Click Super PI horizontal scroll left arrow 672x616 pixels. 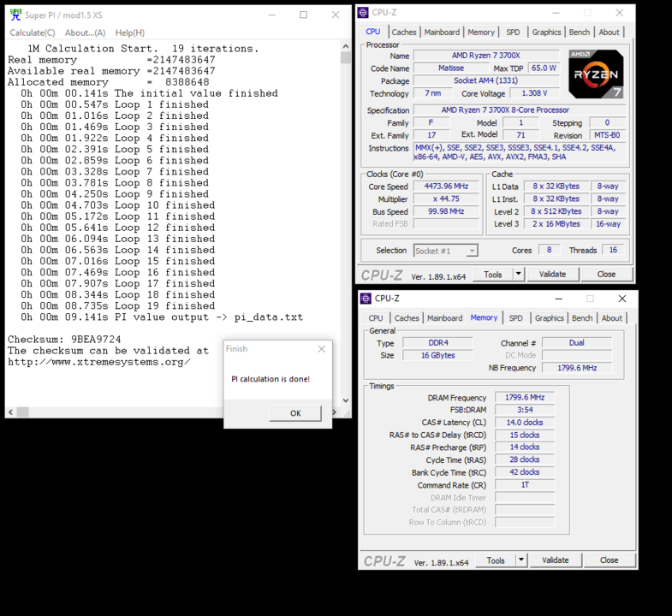click(11, 412)
